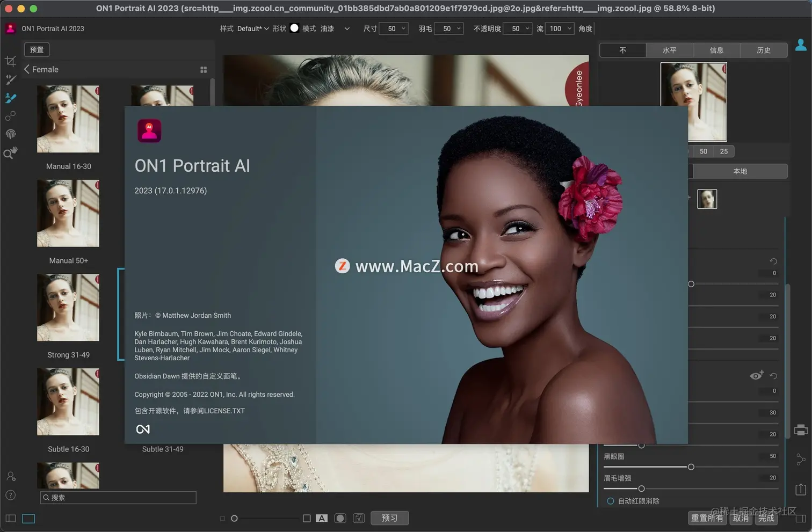The width and height of the screenshot is (812, 532).
Task: Click the Portrait AI icon in About dialog
Action: 149,130
